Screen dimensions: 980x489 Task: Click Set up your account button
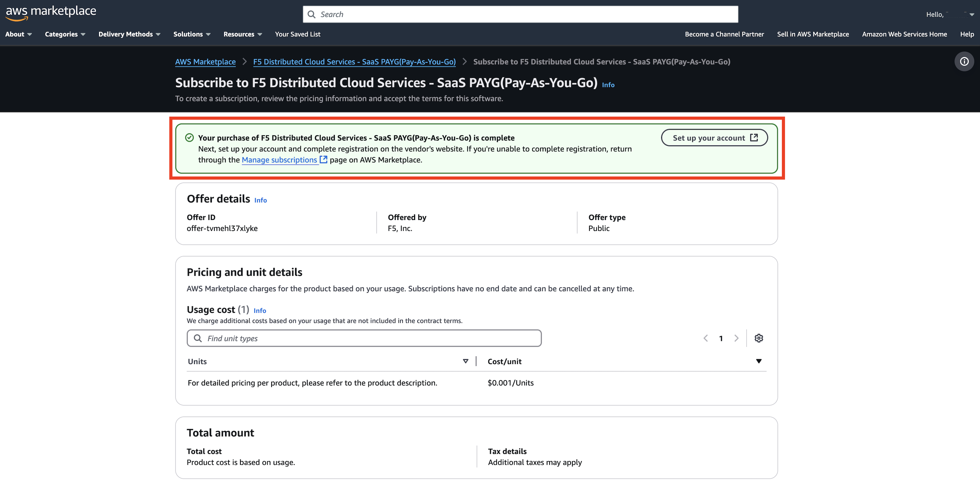coord(714,138)
